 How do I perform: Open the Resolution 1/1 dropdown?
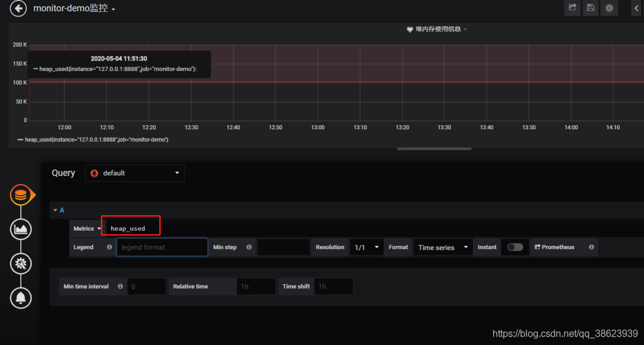[367, 247]
